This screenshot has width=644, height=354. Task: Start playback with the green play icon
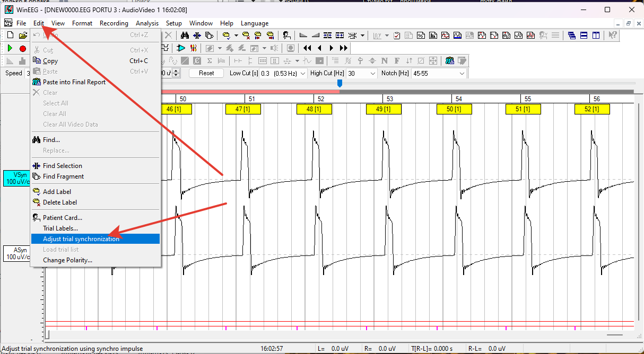pos(10,48)
